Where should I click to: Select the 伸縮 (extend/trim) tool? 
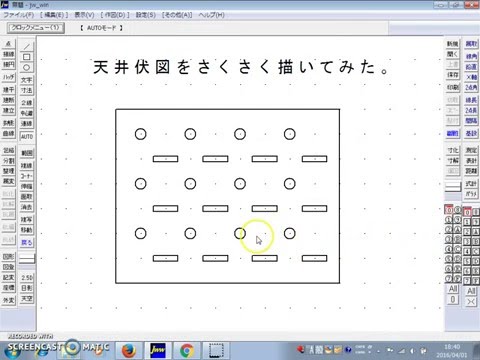pyautogui.click(x=27, y=186)
